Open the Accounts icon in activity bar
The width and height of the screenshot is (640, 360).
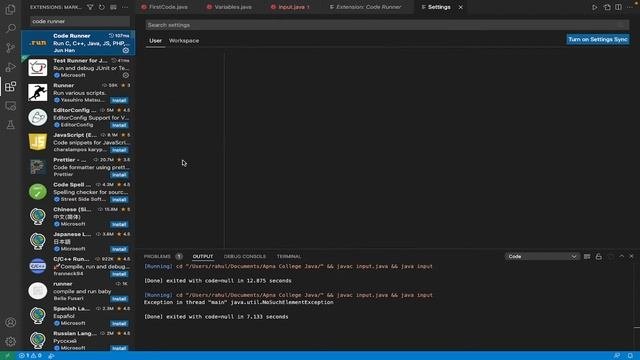[x=10, y=322]
